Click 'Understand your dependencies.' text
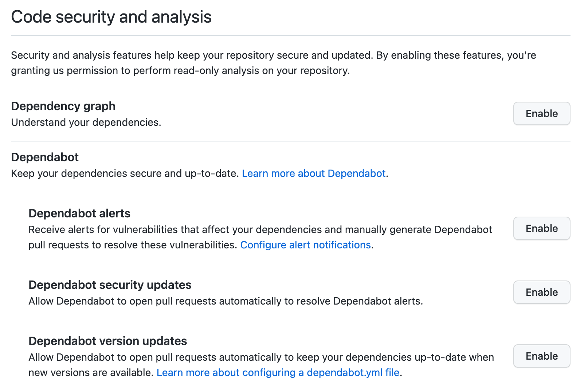 tap(86, 122)
